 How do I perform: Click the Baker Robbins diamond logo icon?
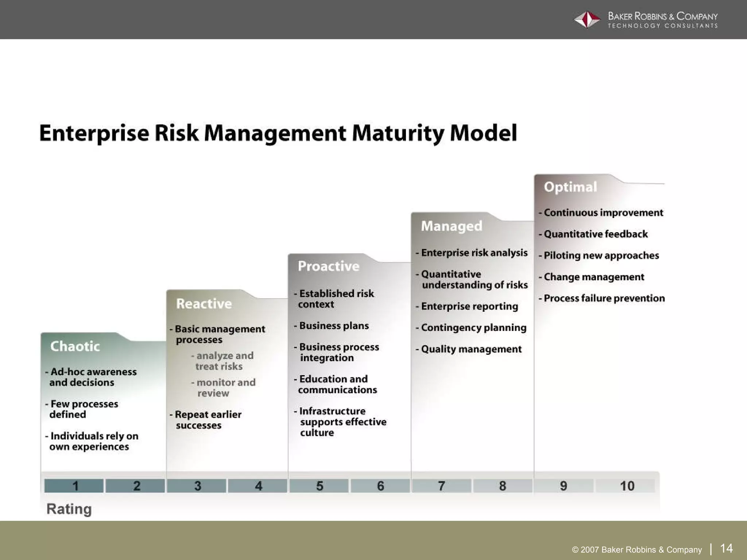click(x=587, y=20)
